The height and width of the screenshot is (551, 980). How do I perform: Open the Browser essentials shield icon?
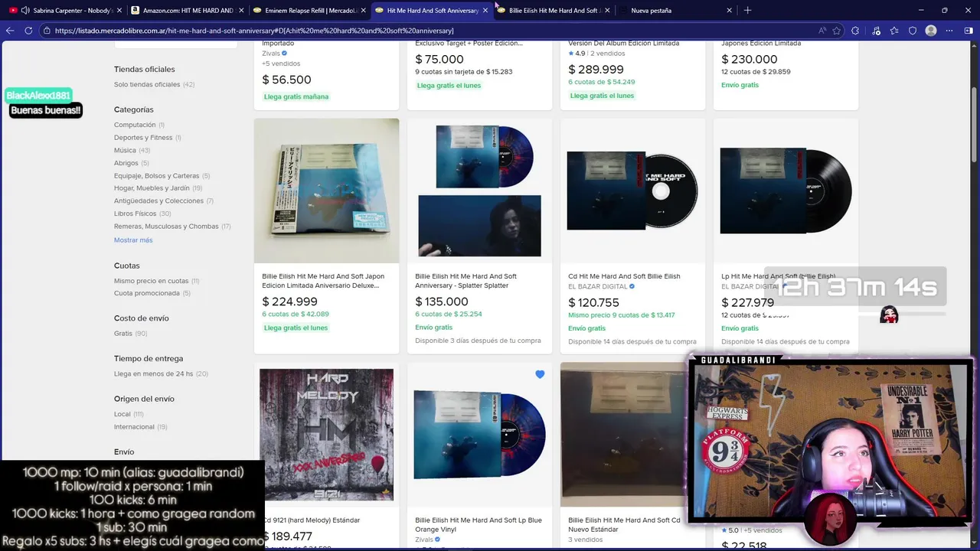[913, 31]
